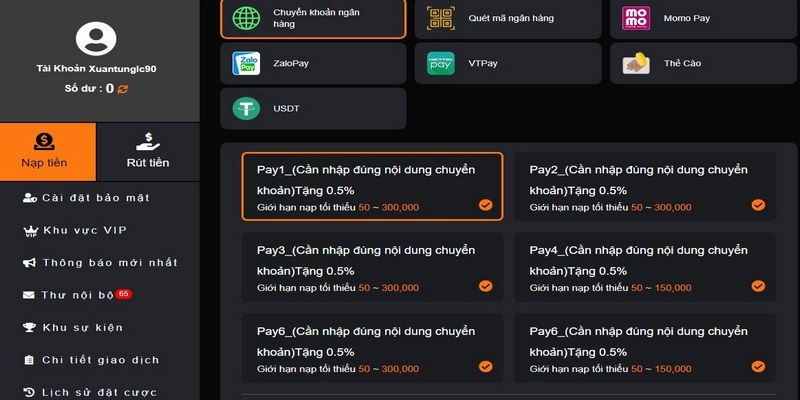Click the QR code bank scan icon
Screen dimensions: 800x400
pyautogui.click(x=441, y=18)
